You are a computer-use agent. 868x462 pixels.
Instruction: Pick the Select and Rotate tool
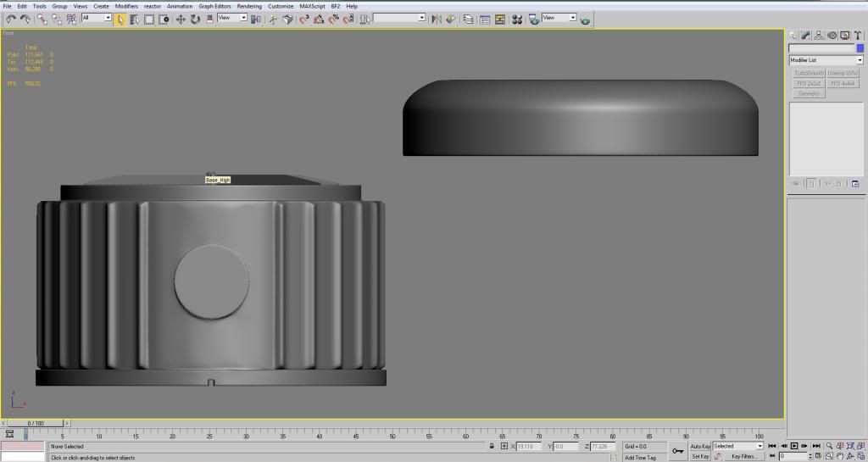coord(195,19)
